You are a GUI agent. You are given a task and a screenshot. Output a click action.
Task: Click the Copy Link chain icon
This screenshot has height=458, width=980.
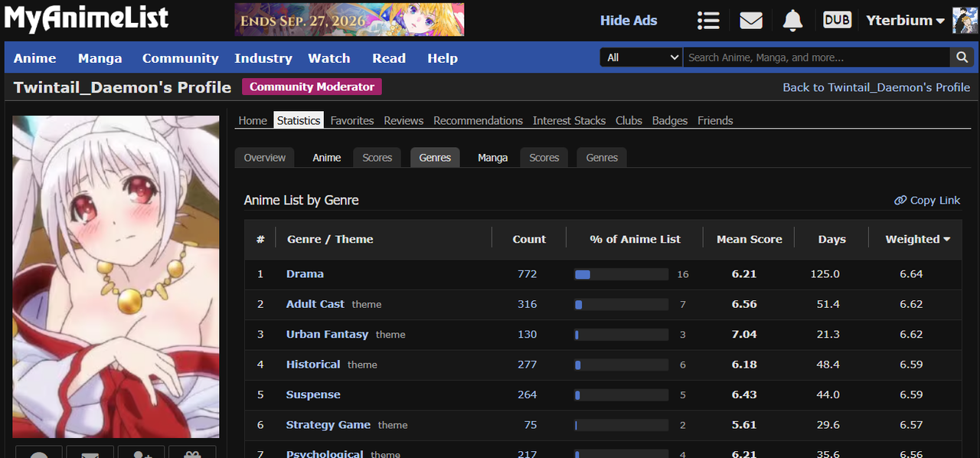click(x=900, y=200)
